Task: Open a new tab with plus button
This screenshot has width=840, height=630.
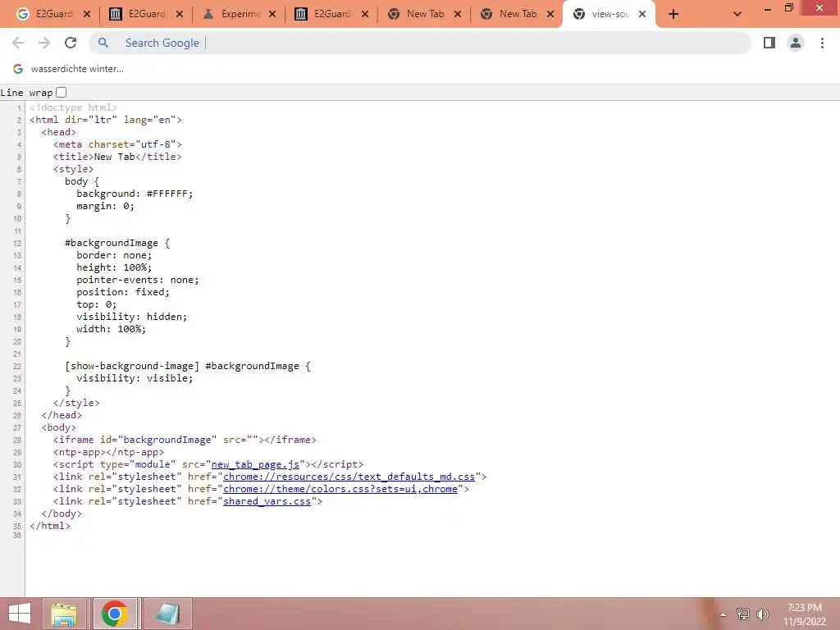Action: coord(673,15)
